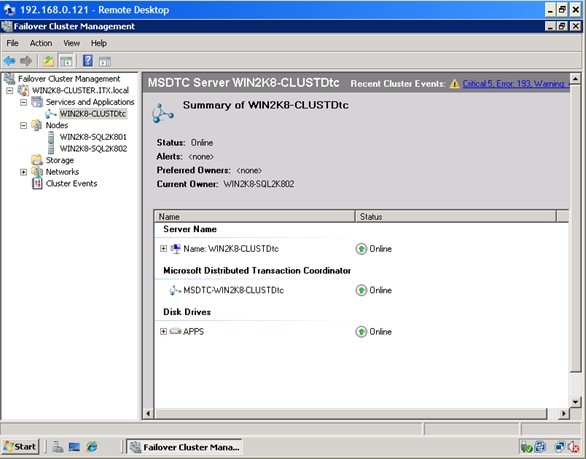Click the Online status icon for APPS disk
This screenshot has height=459, width=586.
pyautogui.click(x=361, y=332)
